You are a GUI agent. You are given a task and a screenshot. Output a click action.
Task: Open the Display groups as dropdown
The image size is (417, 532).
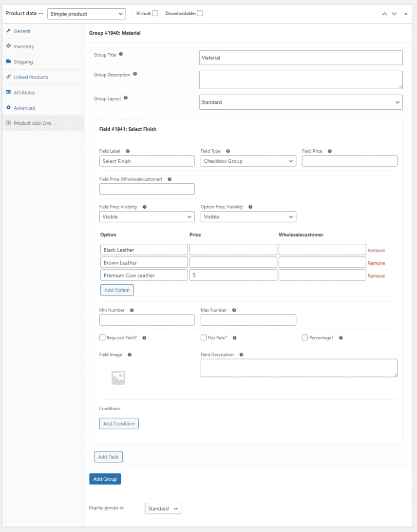(x=163, y=508)
